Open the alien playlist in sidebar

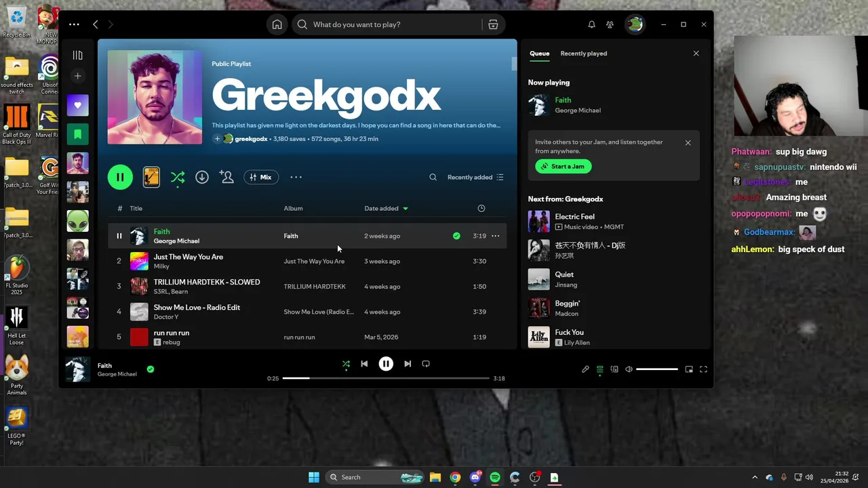[77, 221]
